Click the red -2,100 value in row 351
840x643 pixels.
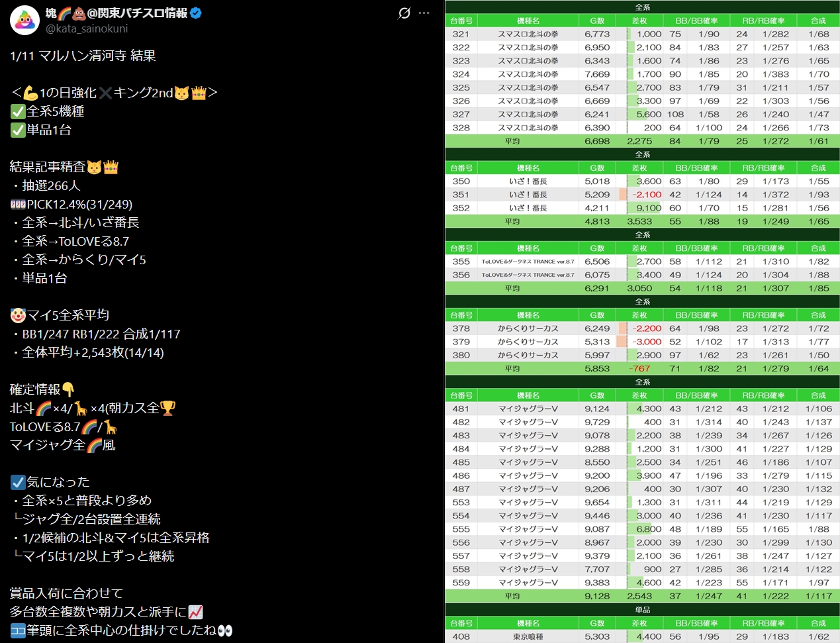pos(647,195)
